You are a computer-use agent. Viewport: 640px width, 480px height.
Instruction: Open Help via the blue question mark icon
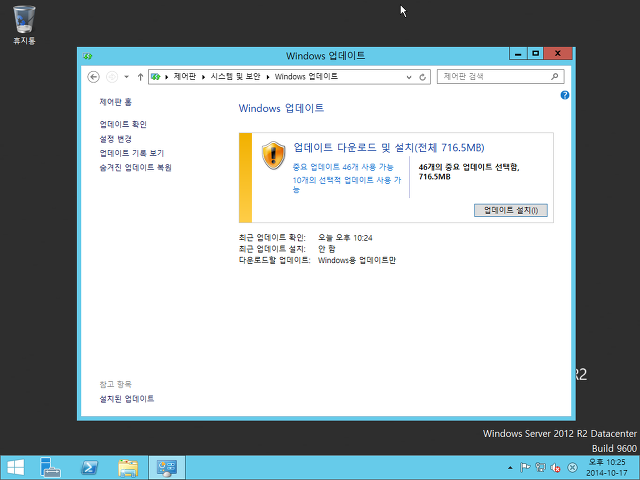pyautogui.click(x=565, y=95)
